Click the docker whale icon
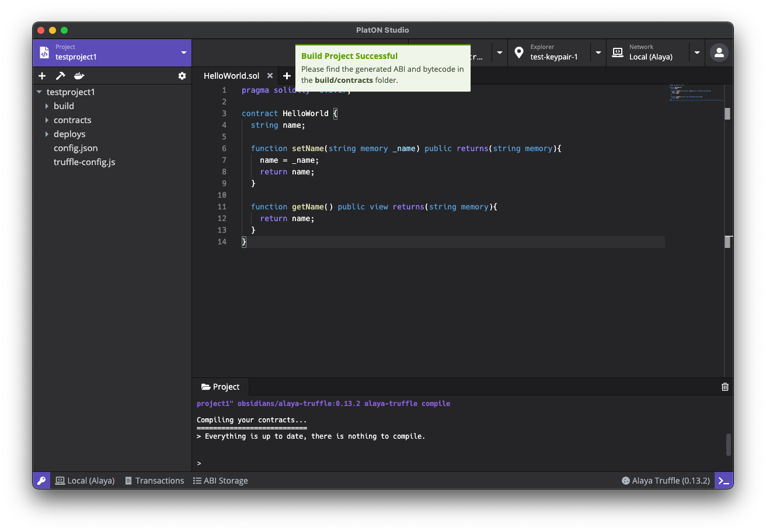This screenshot has height=532, width=766. coord(79,76)
